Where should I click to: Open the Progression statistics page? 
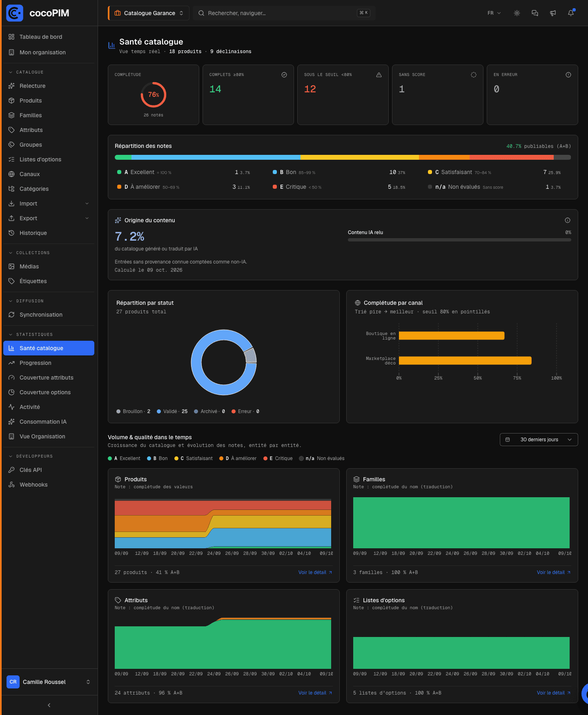point(49,363)
